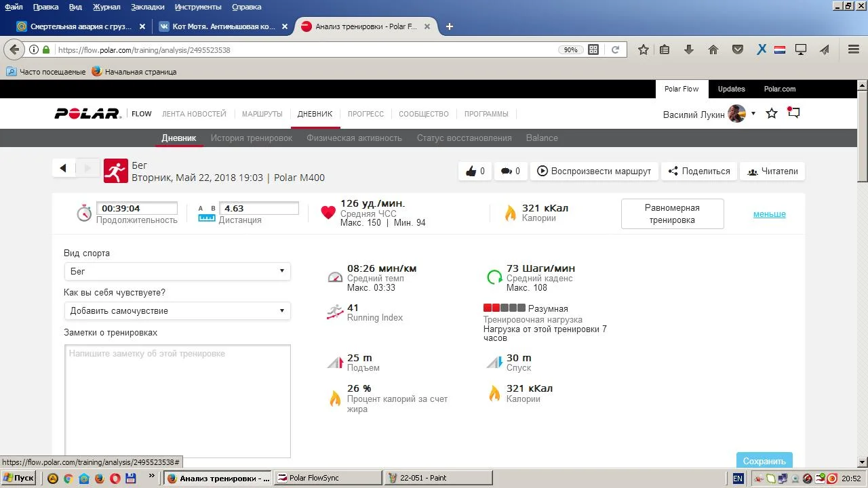Go back with the browser back arrow
868x488 pixels.
14,49
